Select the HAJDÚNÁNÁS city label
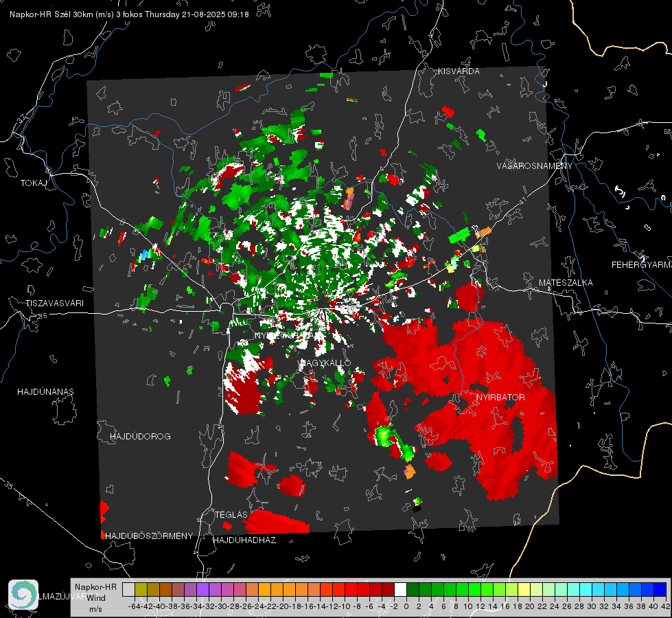 coord(45,392)
